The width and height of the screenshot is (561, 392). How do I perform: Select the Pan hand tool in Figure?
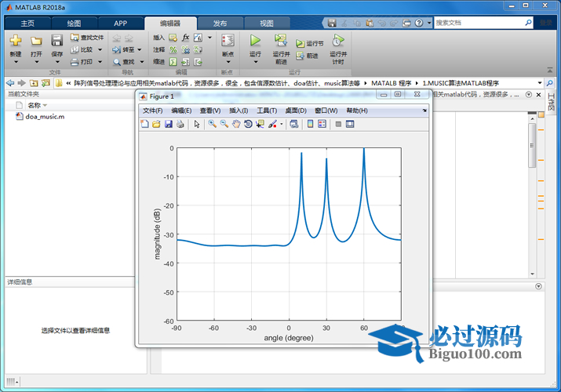coord(236,124)
